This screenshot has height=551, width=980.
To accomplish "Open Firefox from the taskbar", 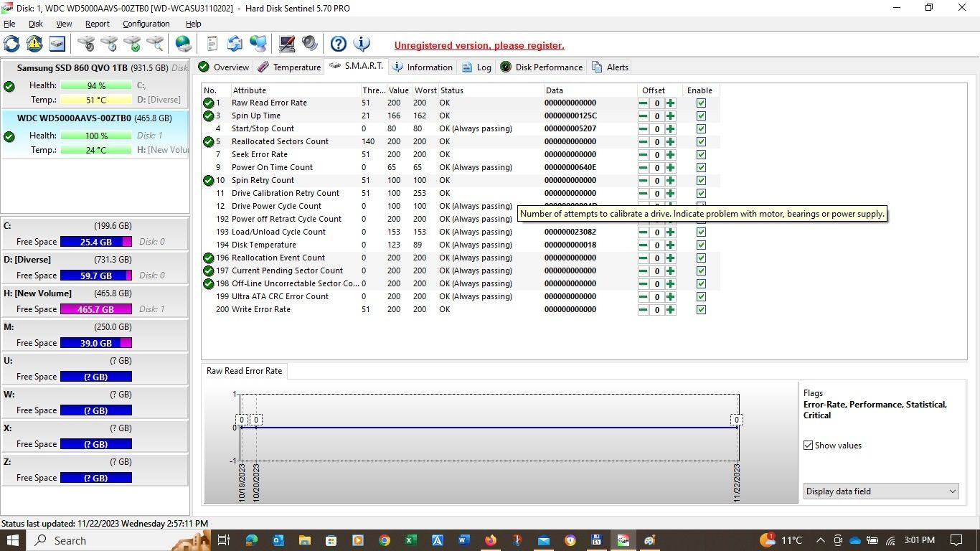I will pyautogui.click(x=491, y=540).
